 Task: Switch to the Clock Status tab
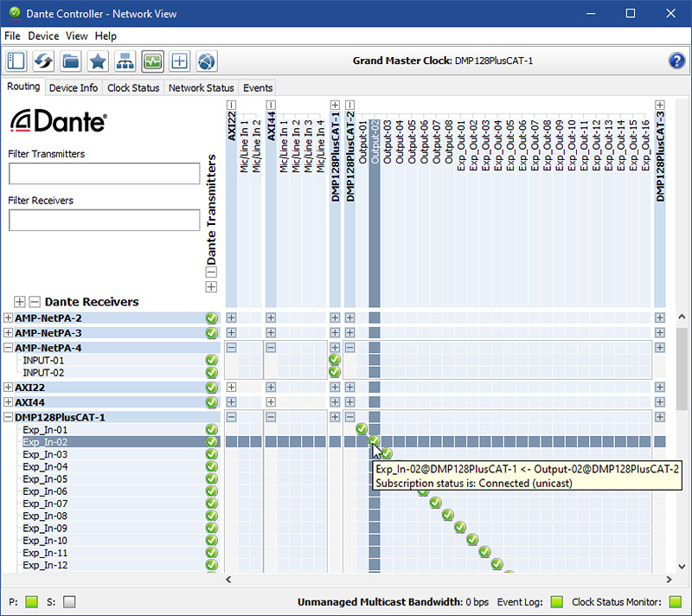133,87
